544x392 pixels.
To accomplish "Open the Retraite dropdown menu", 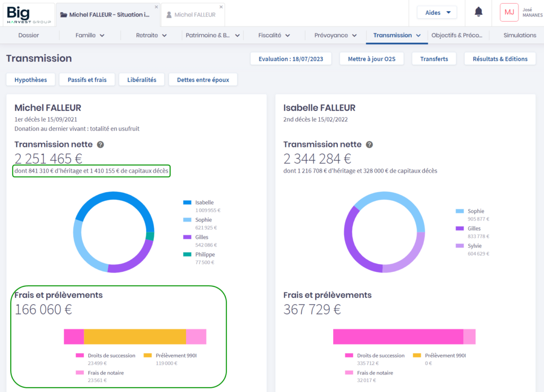I will point(151,36).
